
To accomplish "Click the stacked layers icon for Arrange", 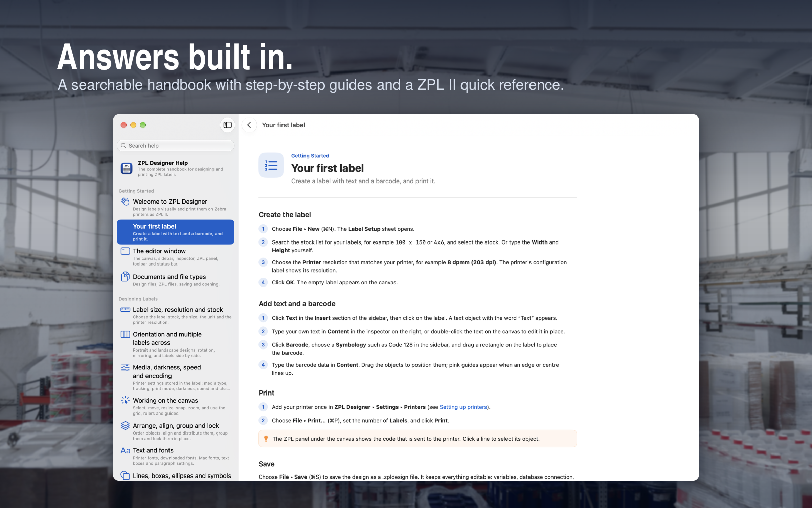I will coord(125,425).
